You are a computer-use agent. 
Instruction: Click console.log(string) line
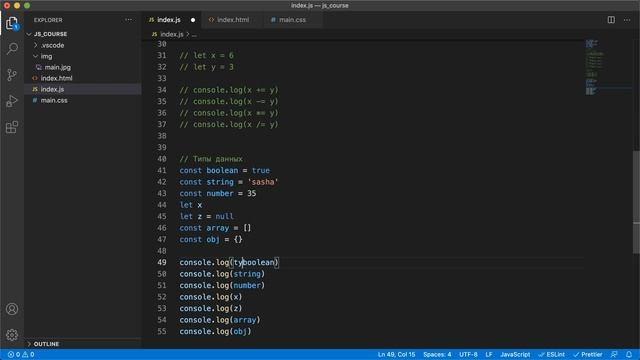click(x=222, y=273)
